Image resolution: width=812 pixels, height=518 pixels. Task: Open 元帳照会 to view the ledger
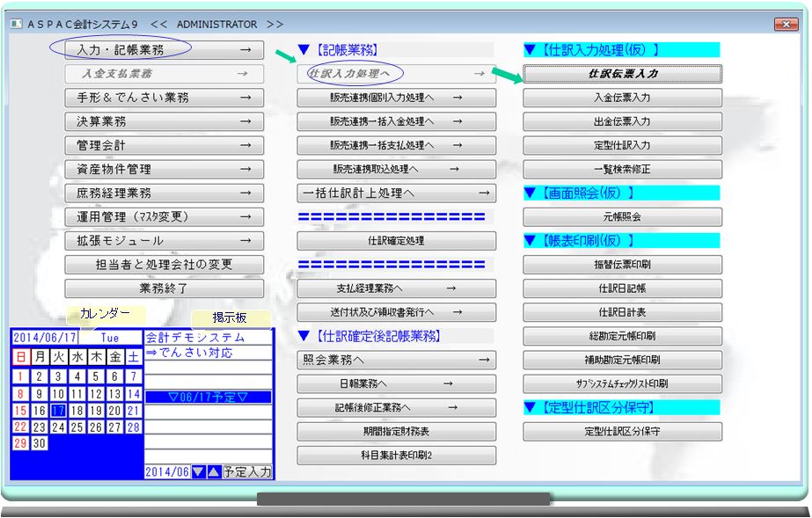coord(622,216)
